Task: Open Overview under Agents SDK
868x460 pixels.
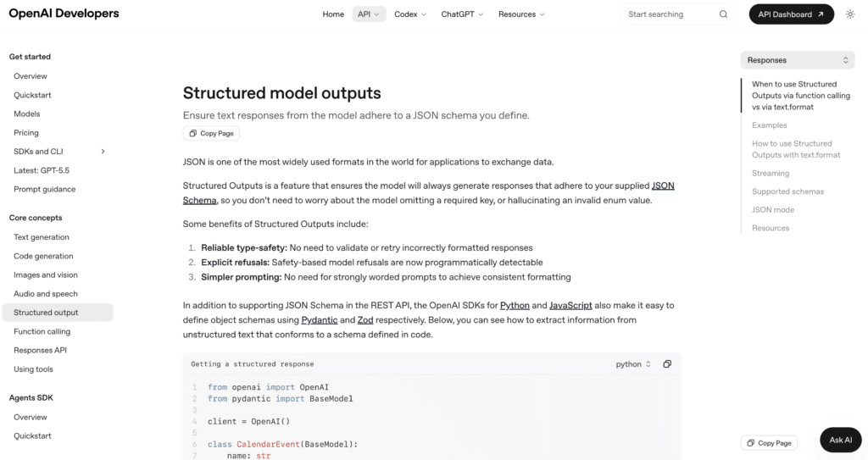Action: (31, 418)
